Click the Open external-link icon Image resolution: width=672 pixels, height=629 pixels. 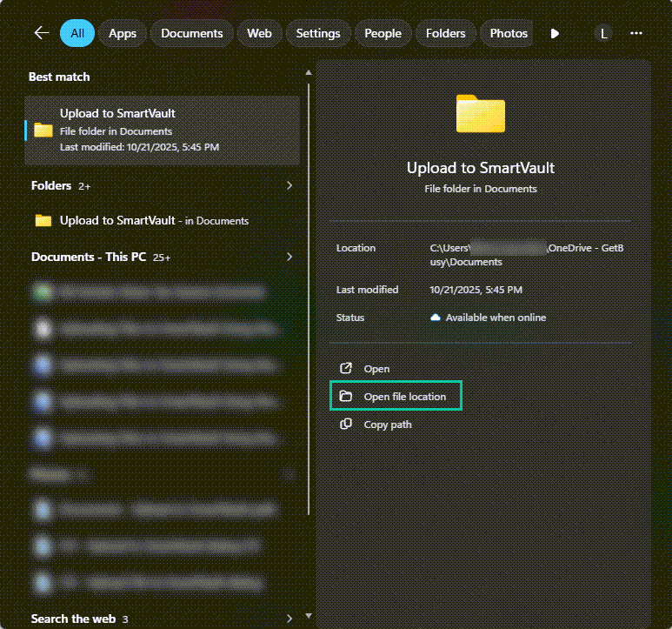coord(346,368)
